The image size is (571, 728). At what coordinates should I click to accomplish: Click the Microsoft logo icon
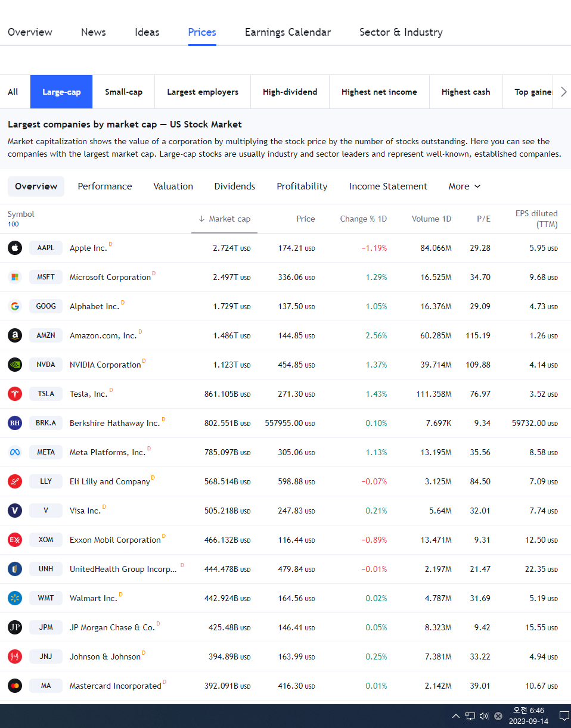pos(15,277)
